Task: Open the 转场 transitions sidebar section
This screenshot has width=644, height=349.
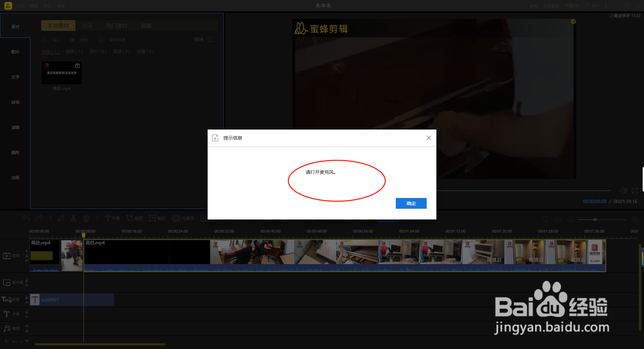Action: pos(15,102)
